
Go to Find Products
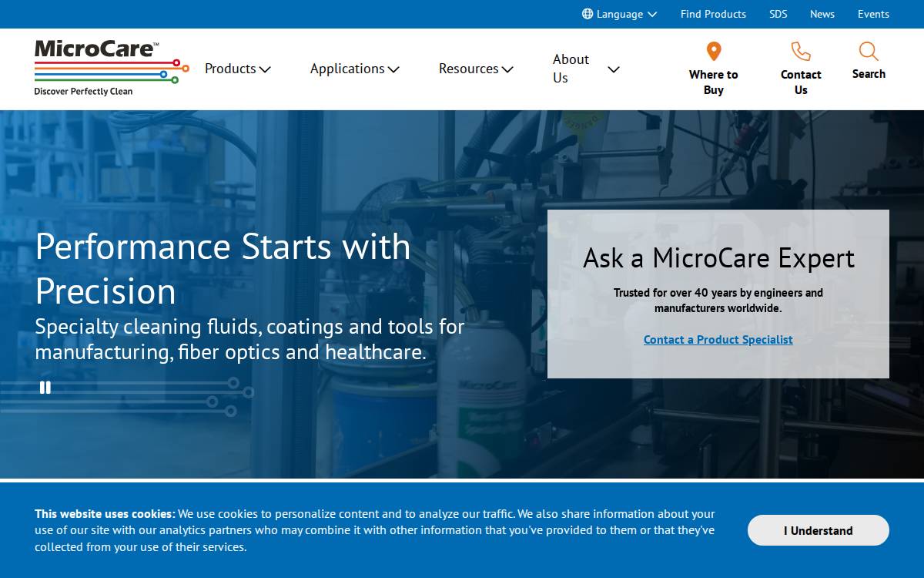713,14
